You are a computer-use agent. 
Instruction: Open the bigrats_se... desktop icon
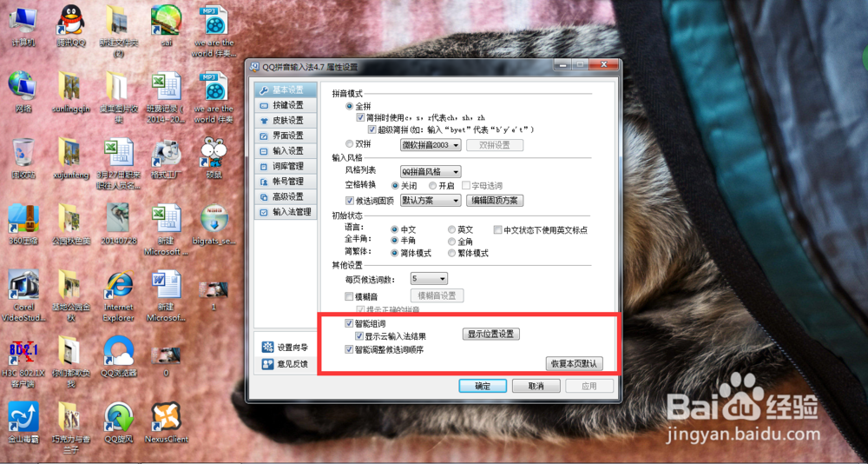point(214,224)
